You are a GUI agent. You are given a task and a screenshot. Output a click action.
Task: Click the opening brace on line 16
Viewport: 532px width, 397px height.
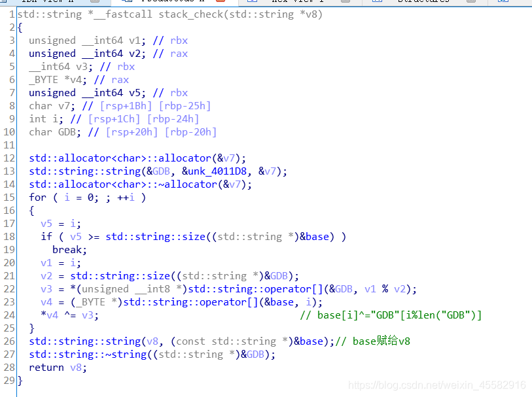click(x=32, y=211)
